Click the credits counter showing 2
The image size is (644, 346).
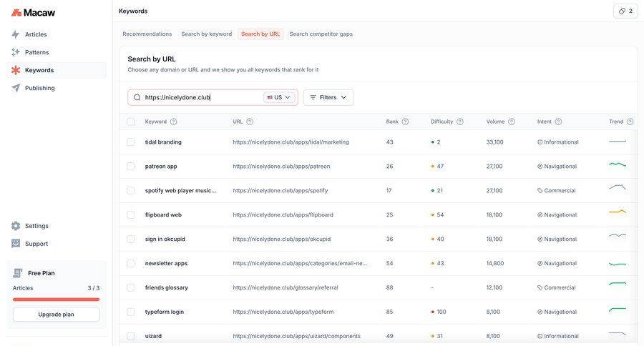pos(625,11)
